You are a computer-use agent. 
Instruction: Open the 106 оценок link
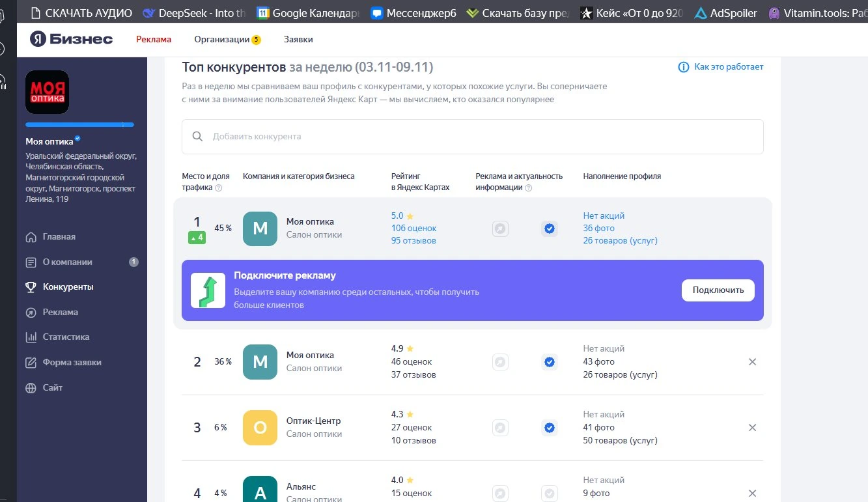tap(414, 229)
